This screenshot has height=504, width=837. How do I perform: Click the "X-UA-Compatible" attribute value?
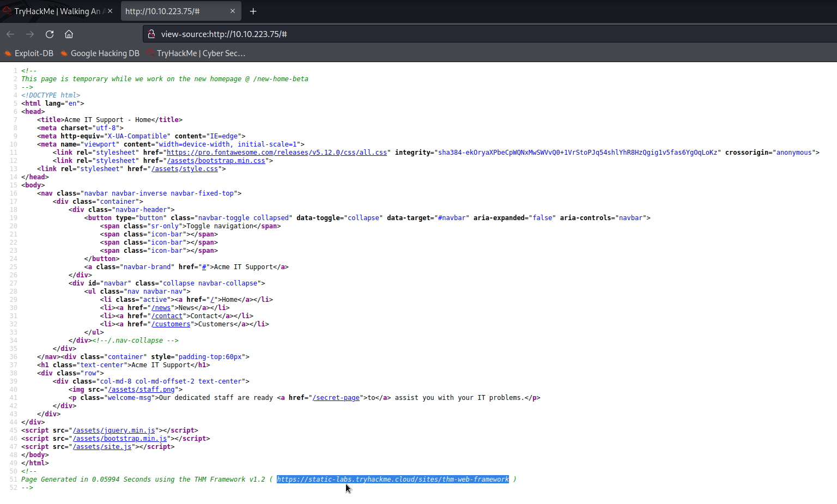pyautogui.click(x=137, y=136)
